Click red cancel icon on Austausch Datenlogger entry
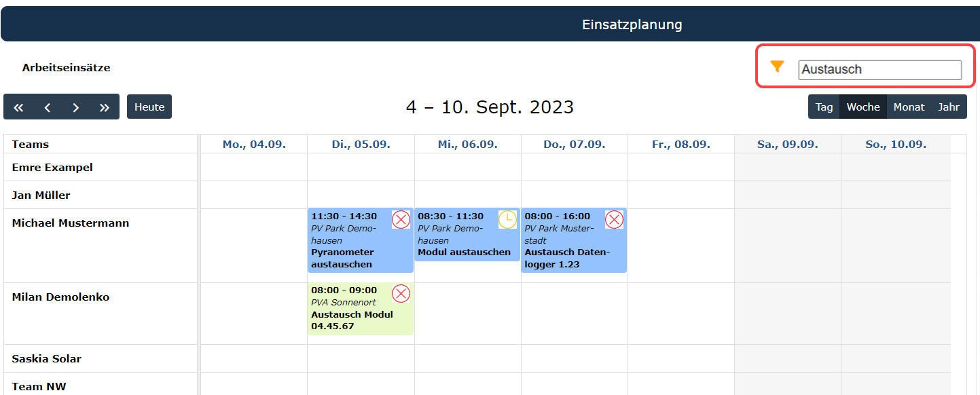The width and height of the screenshot is (980, 395). pos(614,220)
